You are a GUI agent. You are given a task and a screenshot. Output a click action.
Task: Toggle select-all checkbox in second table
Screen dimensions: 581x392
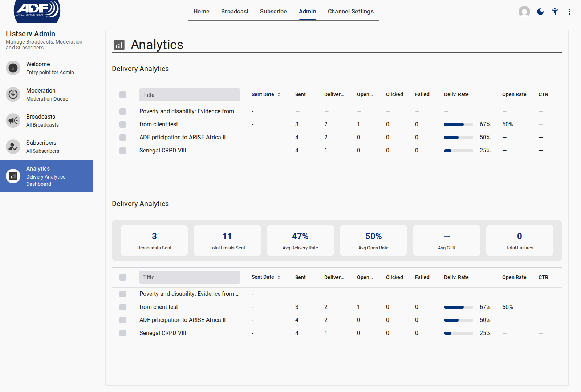point(123,277)
